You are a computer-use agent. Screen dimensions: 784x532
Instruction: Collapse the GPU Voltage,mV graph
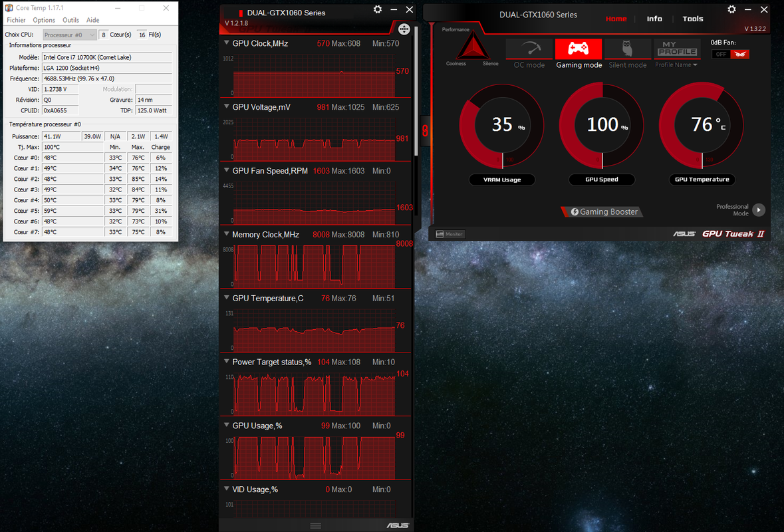point(227,106)
